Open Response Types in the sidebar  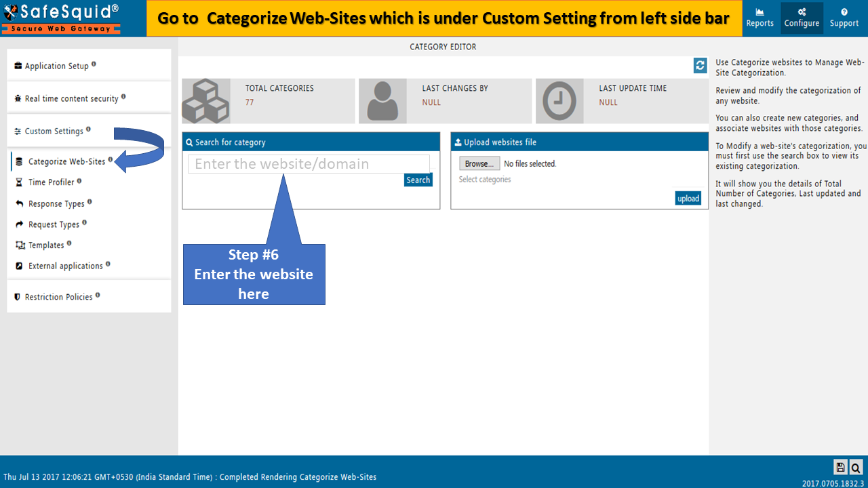[x=56, y=204]
